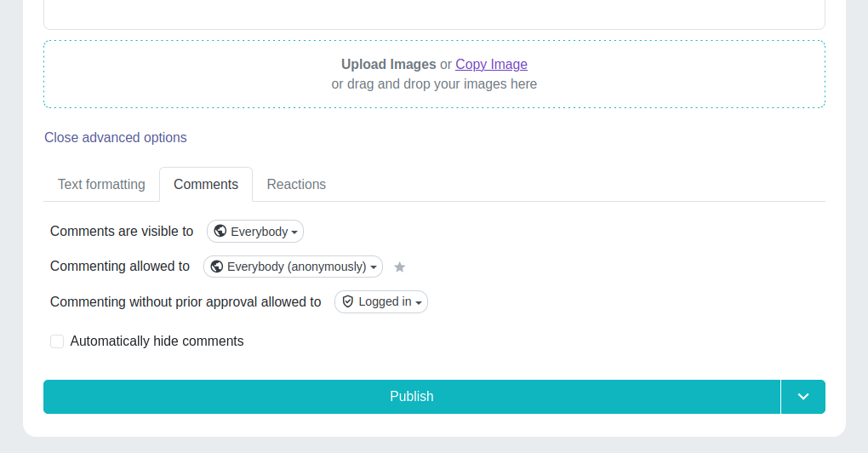The height and width of the screenshot is (453, 868).
Task: Click the shield icon in Logged in selector
Action: 348,301
